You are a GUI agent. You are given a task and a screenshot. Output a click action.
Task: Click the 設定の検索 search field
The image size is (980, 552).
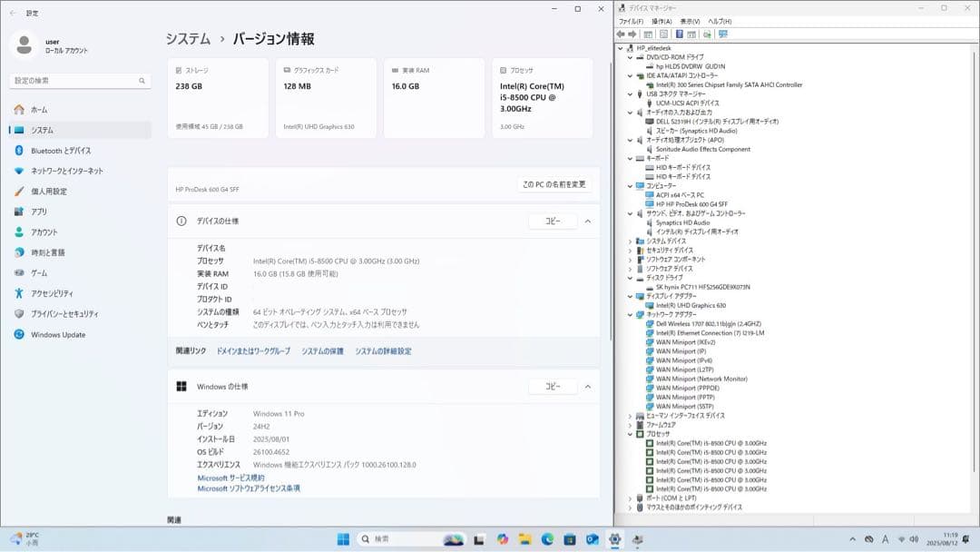pos(79,80)
